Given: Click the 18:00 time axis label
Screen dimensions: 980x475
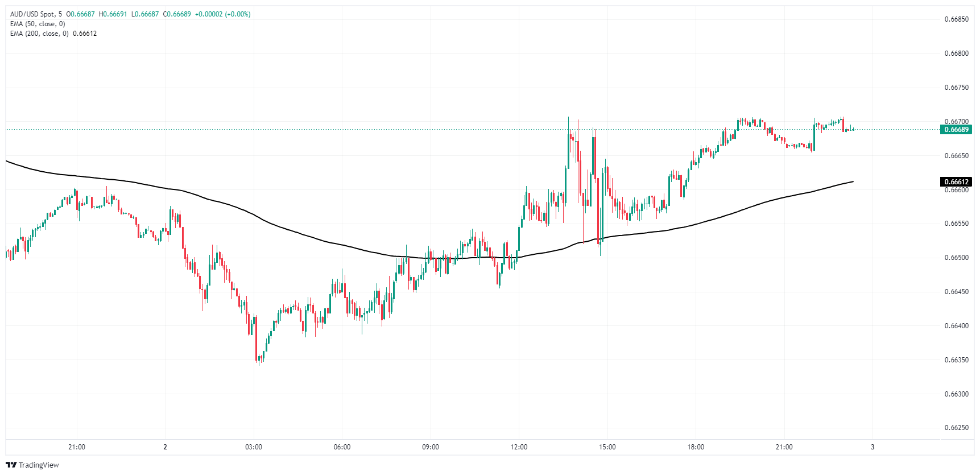Looking at the screenshot, I should (x=696, y=447).
